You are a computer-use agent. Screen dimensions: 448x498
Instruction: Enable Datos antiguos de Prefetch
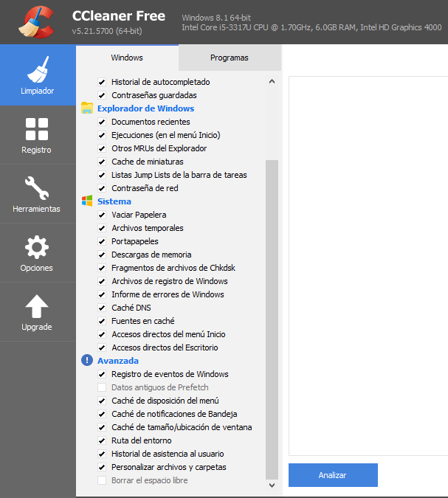102,387
